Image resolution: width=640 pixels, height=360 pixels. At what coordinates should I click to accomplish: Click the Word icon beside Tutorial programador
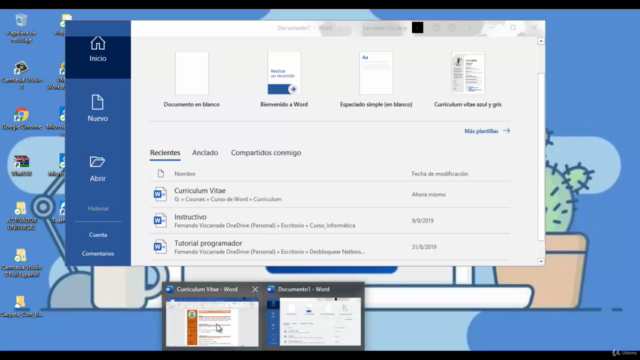click(x=160, y=247)
